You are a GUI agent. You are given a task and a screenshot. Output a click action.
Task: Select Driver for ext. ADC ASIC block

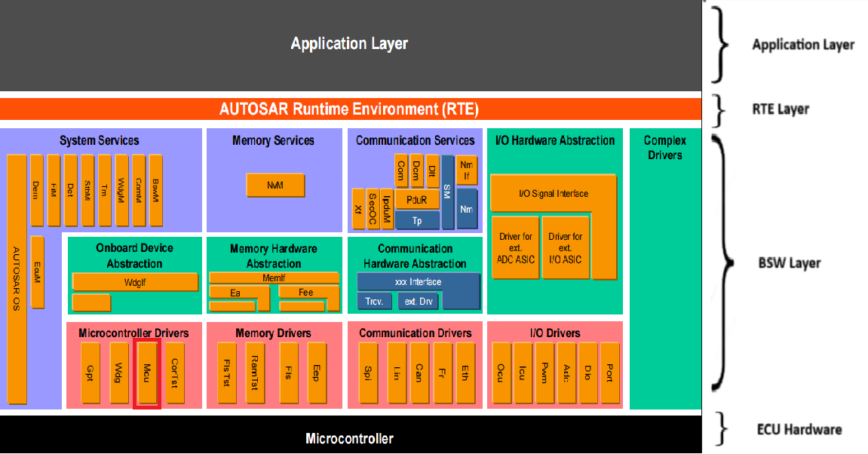pyautogui.click(x=515, y=247)
